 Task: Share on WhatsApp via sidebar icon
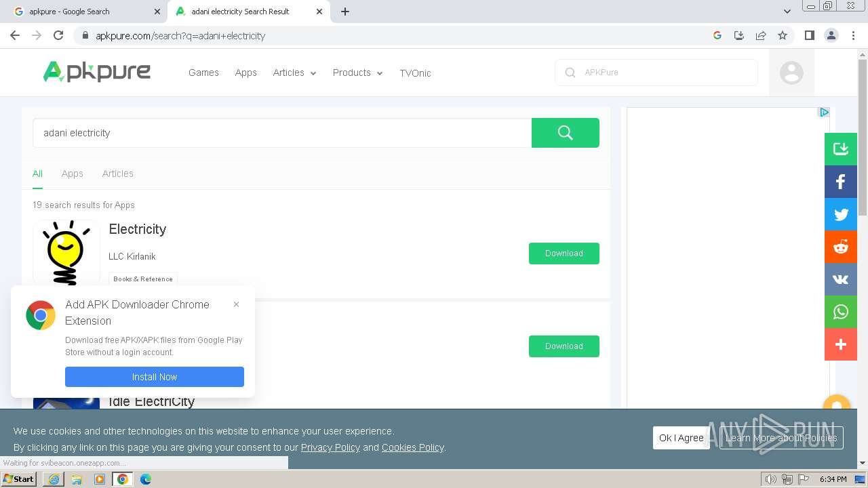click(841, 312)
